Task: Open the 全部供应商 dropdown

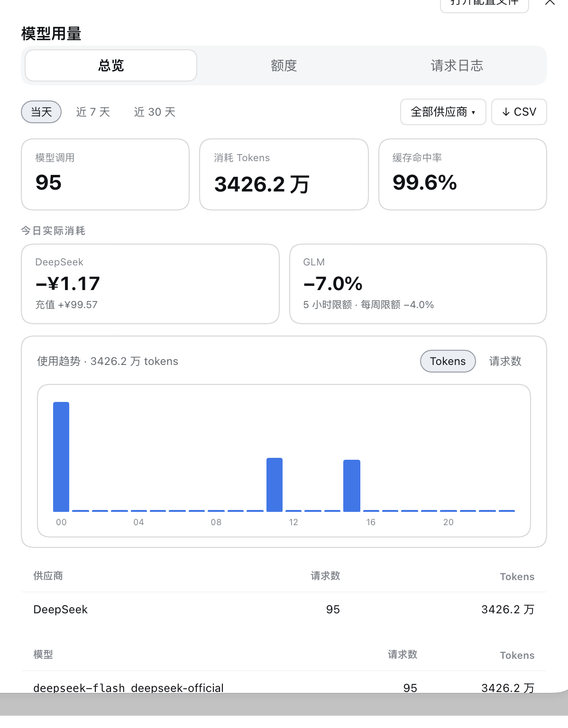Action: tap(443, 112)
